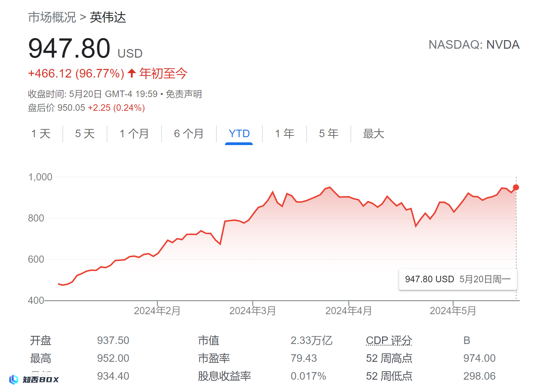Image resolution: width=558 pixels, height=392 pixels.
Task: Click the 400 y-axis label
Action: (36, 300)
